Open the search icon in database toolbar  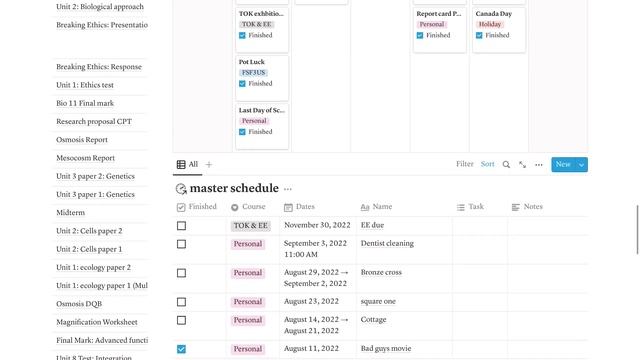(506, 164)
